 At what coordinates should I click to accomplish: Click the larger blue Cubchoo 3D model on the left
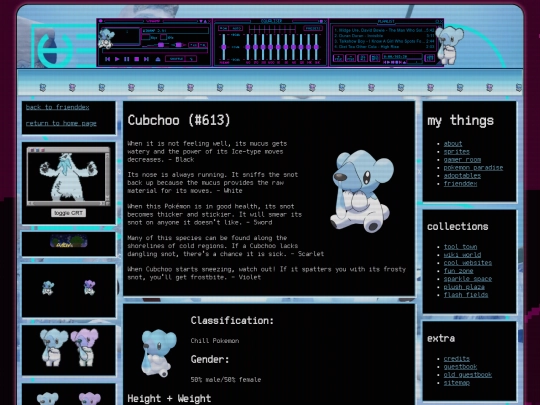tap(54, 347)
